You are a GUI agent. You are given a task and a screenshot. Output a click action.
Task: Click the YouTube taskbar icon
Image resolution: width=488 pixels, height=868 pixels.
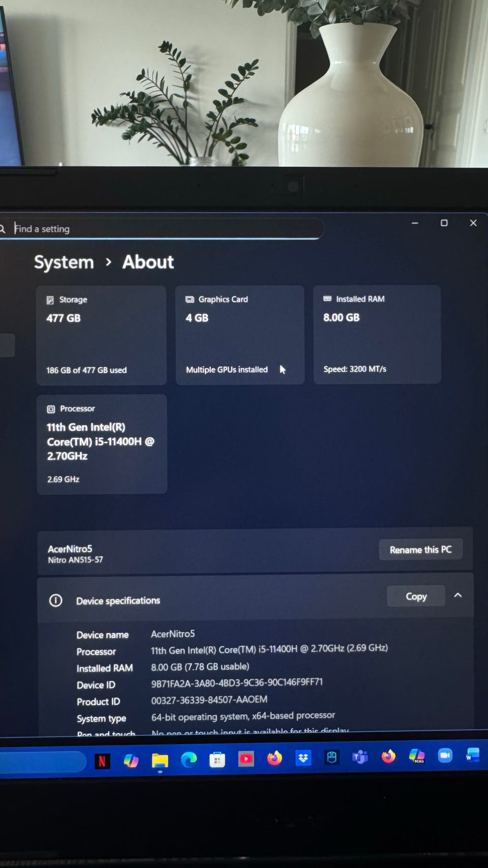pyautogui.click(x=246, y=759)
